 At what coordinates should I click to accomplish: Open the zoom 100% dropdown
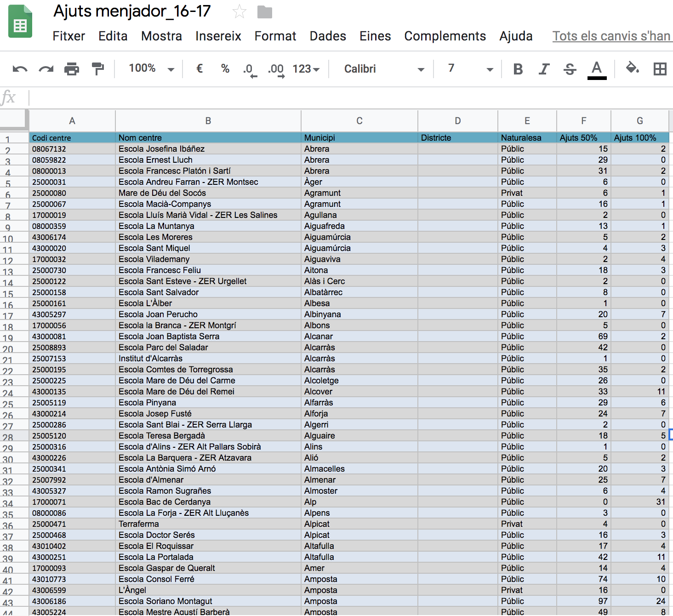tap(151, 69)
